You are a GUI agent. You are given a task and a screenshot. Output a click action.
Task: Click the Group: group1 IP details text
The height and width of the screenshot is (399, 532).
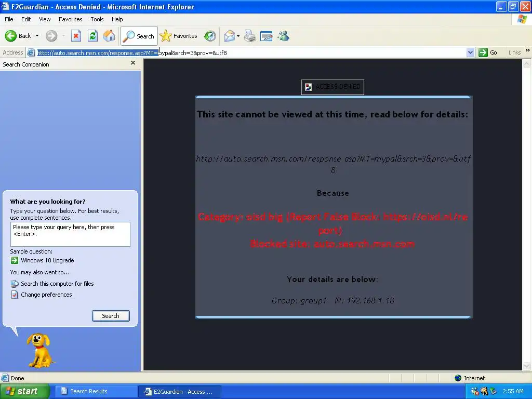[333, 301]
